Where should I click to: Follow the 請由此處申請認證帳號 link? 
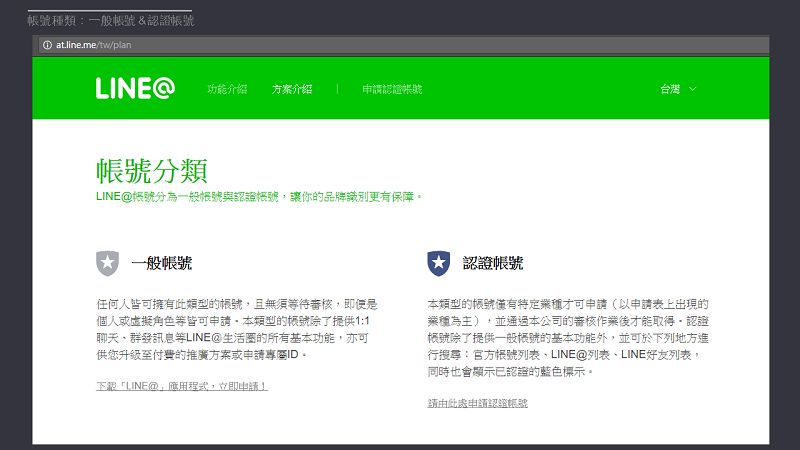(478, 403)
